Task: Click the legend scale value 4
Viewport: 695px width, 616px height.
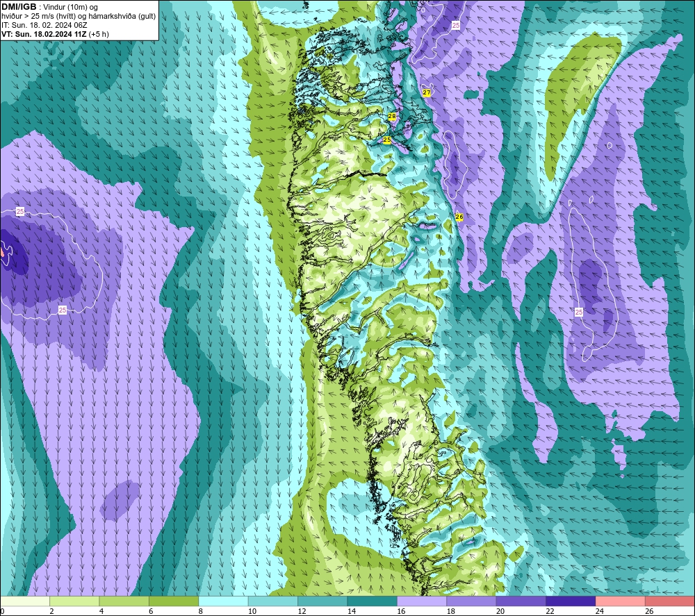Action: pyautogui.click(x=101, y=611)
